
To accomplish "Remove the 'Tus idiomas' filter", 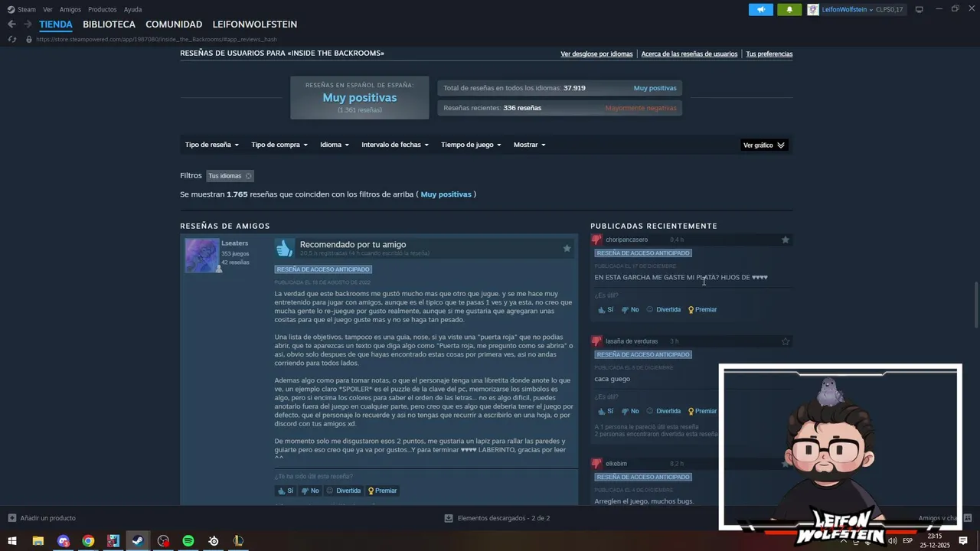I will pos(248,176).
